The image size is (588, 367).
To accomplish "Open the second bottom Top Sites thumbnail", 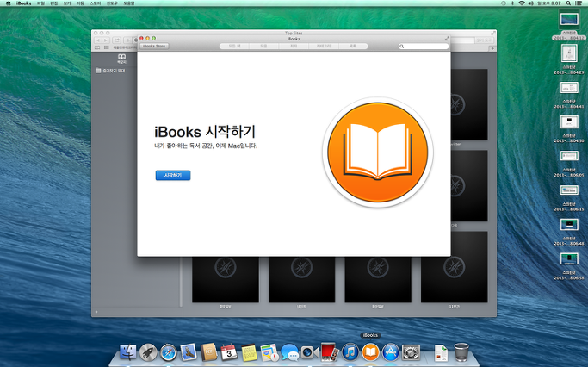I will pyautogui.click(x=301, y=280).
